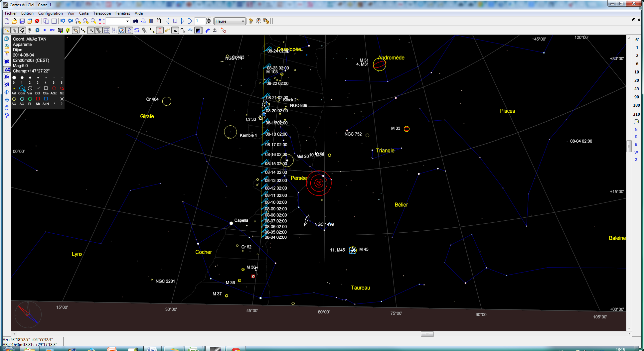Toggle the coordinate grid display button
Image resolution: width=644 pixels, height=351 pixels.
[106, 30]
